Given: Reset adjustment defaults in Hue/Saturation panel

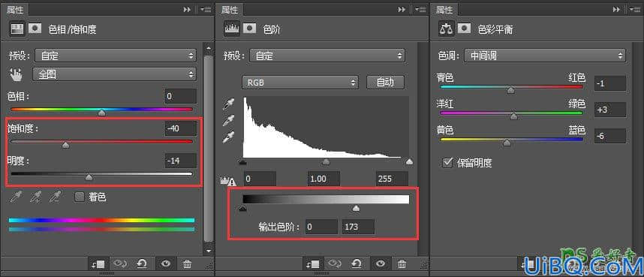Looking at the screenshot, I should [142, 264].
